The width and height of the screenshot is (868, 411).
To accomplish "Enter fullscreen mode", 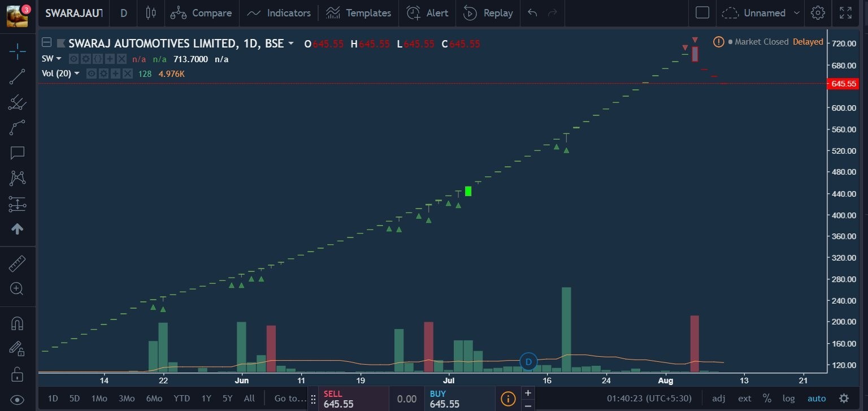I will click(x=845, y=13).
